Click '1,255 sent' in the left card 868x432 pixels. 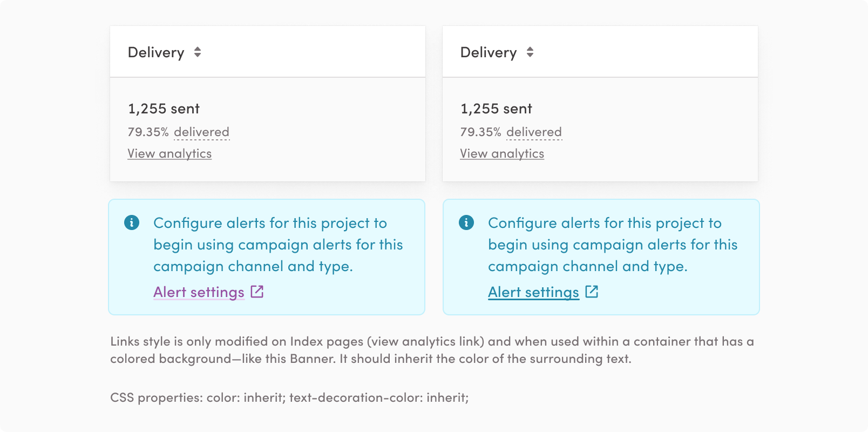pyautogui.click(x=164, y=109)
